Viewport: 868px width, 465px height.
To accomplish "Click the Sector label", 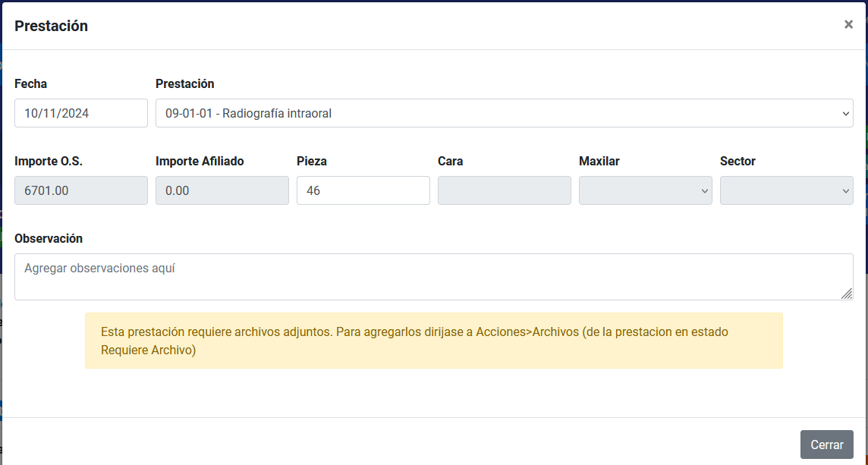I will coord(737,161).
